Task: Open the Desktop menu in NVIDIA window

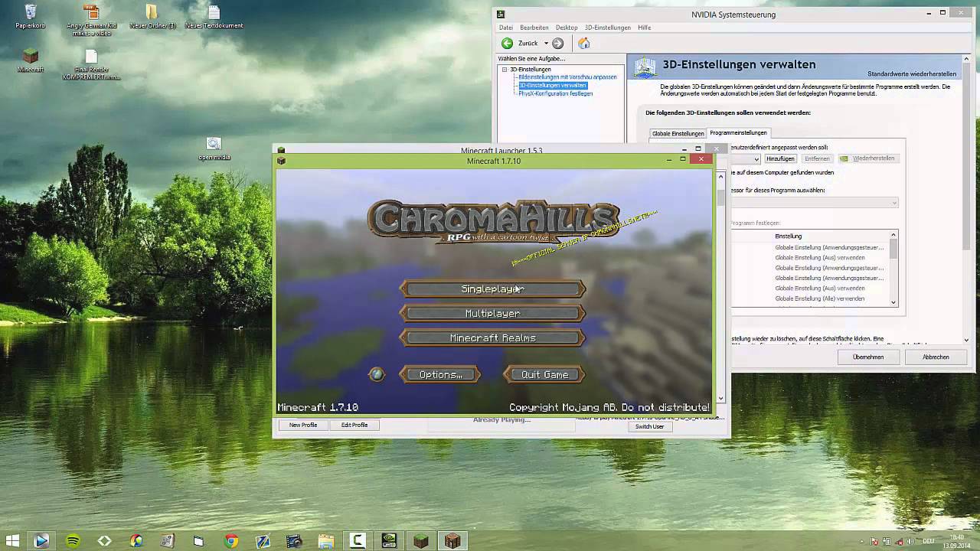Action: coord(567,28)
